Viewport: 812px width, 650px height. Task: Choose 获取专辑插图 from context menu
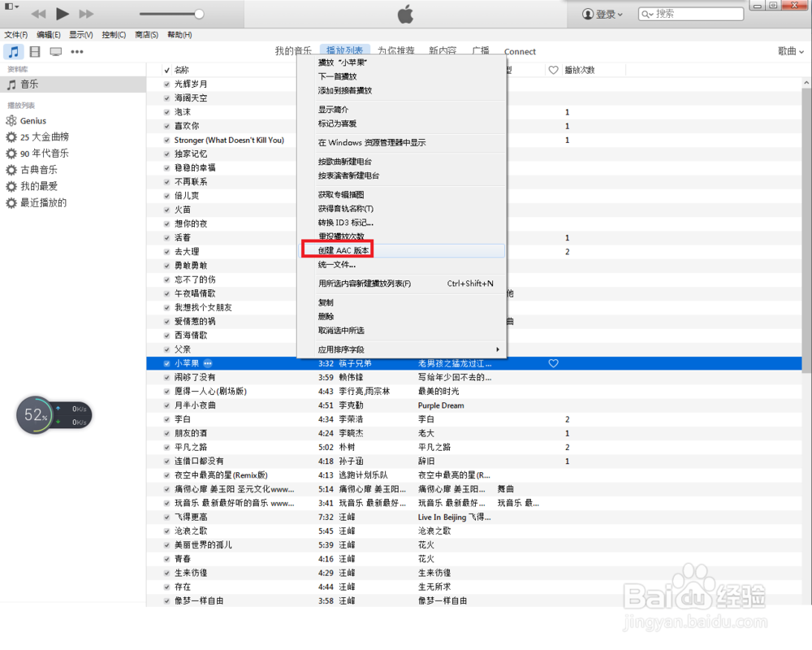tap(403, 194)
